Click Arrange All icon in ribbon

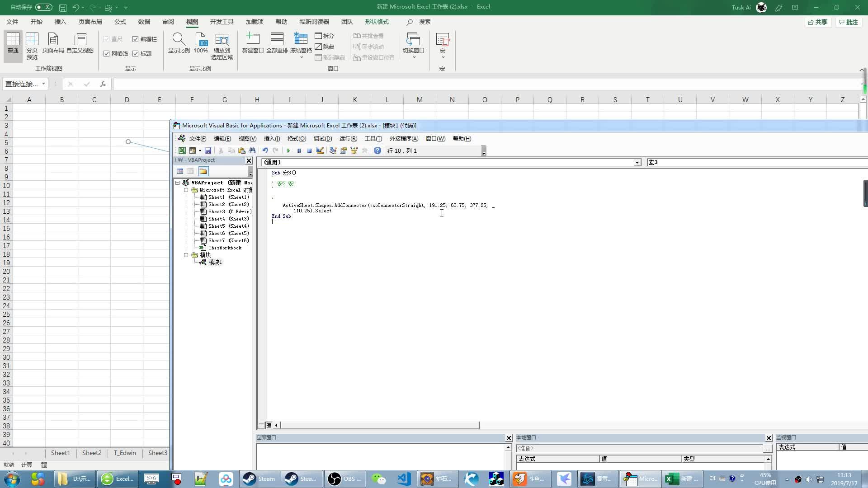277,43
